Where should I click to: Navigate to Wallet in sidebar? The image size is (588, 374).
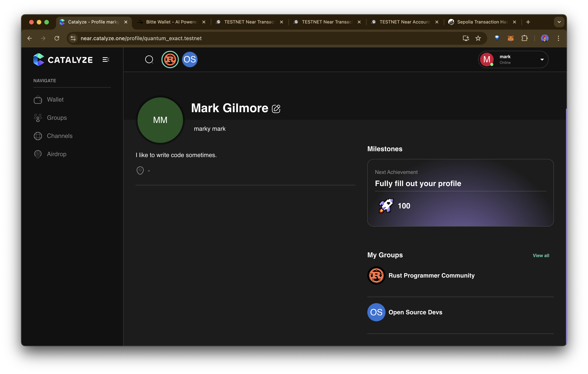click(55, 99)
